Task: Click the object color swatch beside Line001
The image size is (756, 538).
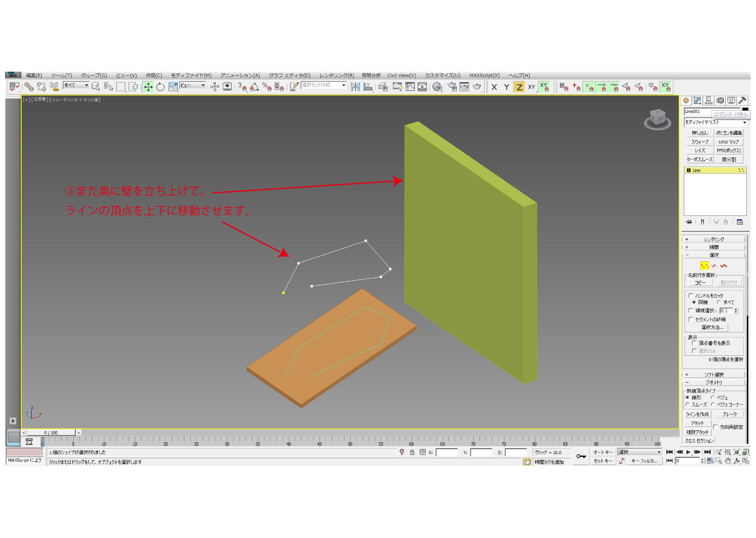Action: tap(745, 109)
